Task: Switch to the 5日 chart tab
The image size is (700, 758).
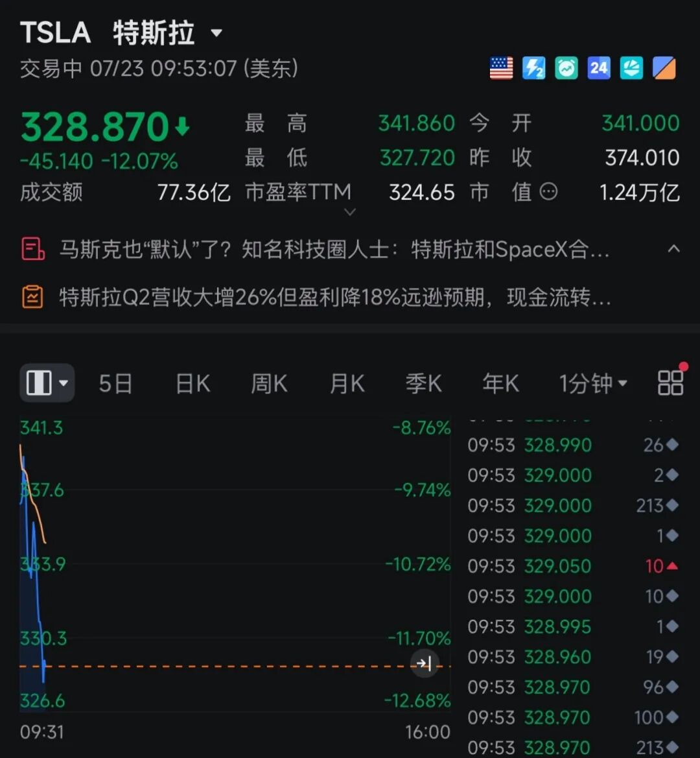Action: [x=115, y=384]
